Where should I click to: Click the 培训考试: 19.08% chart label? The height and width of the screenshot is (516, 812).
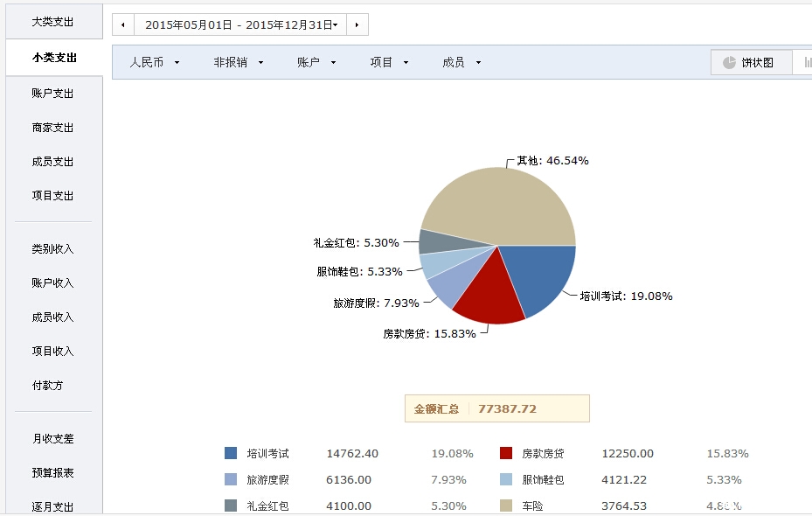[626, 296]
